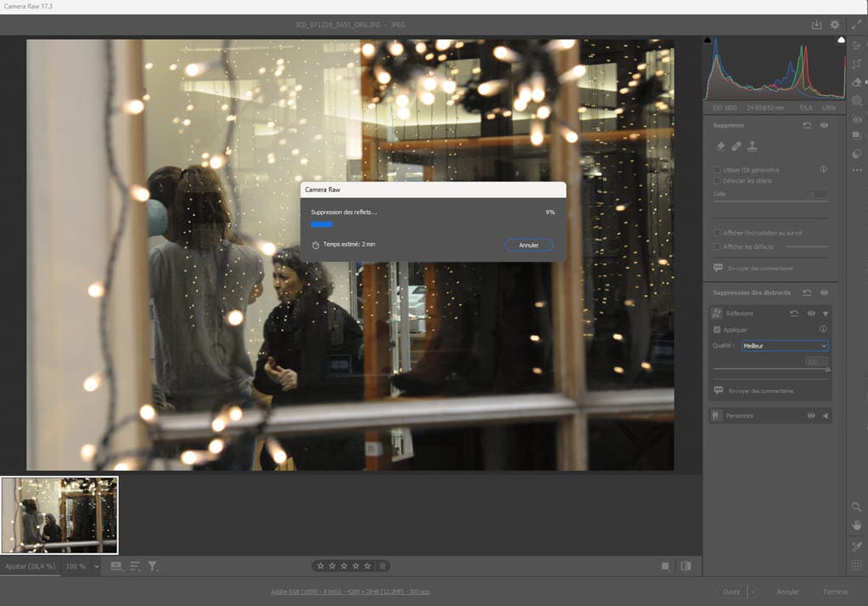Open the three-dot more options menu
The height and width of the screenshot is (606, 868).
tap(856, 170)
